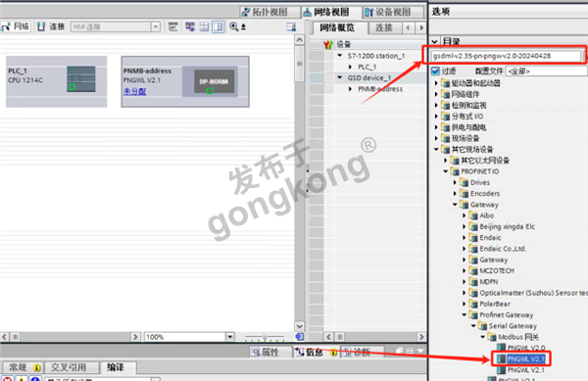Open the HMI连接 connection type dropdown
The image size is (588, 381).
pyautogui.click(x=156, y=27)
